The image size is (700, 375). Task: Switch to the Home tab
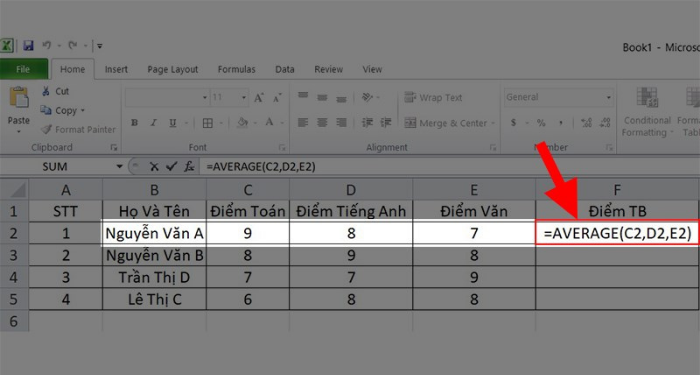click(x=72, y=69)
